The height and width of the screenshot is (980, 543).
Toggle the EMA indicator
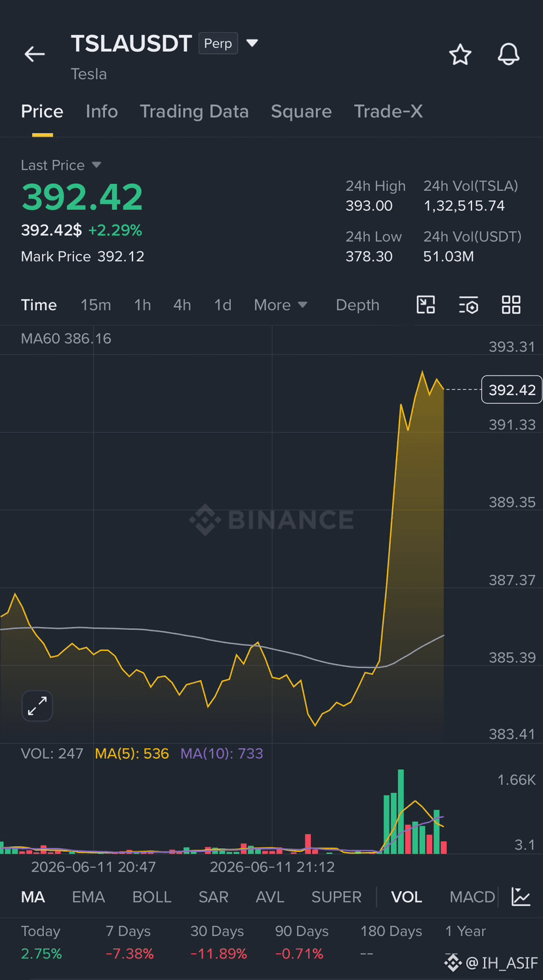pyautogui.click(x=89, y=897)
